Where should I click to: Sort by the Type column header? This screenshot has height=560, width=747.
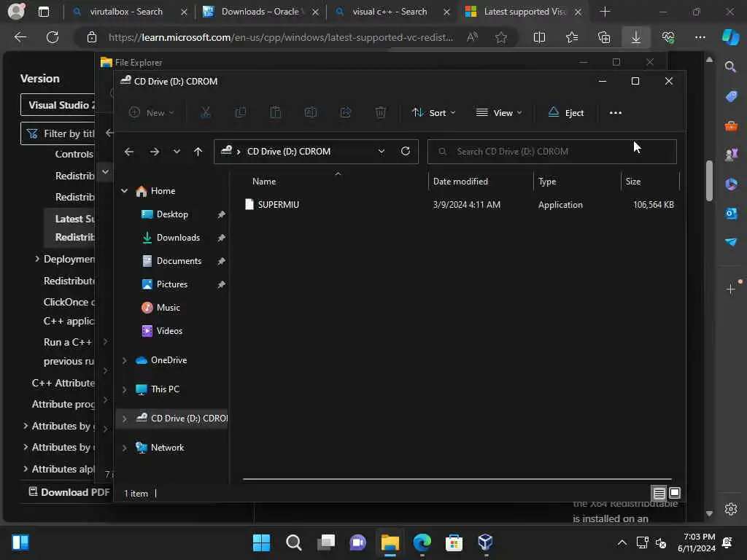(x=547, y=182)
